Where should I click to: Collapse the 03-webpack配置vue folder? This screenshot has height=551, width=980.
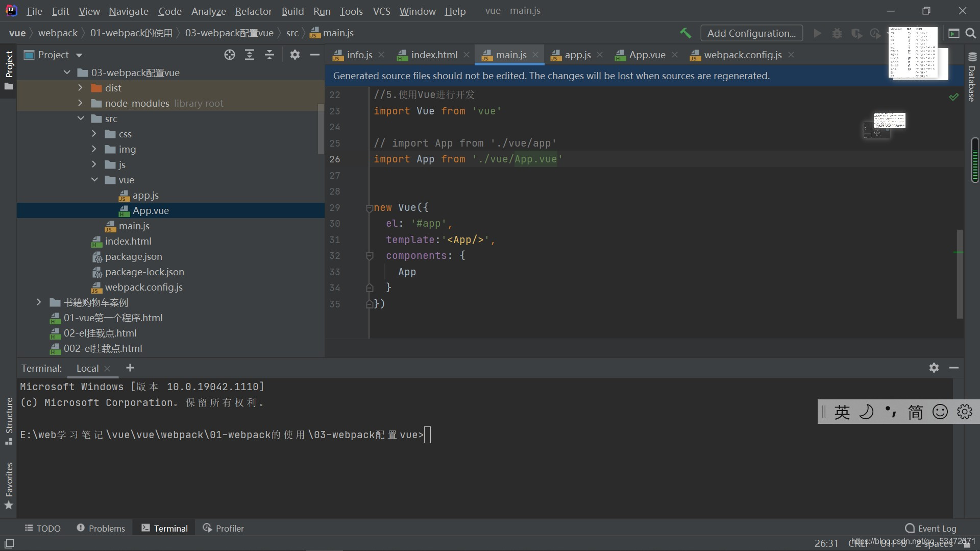[x=67, y=73]
